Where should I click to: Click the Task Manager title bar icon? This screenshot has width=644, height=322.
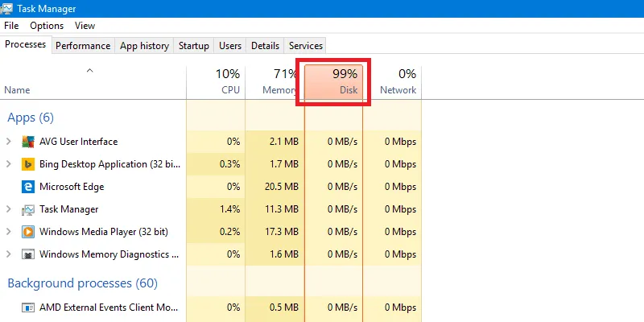click(x=6, y=8)
